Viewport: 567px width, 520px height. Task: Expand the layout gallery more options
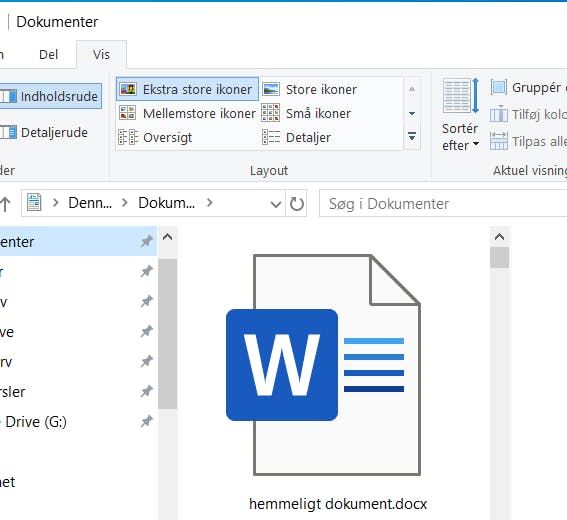412,137
